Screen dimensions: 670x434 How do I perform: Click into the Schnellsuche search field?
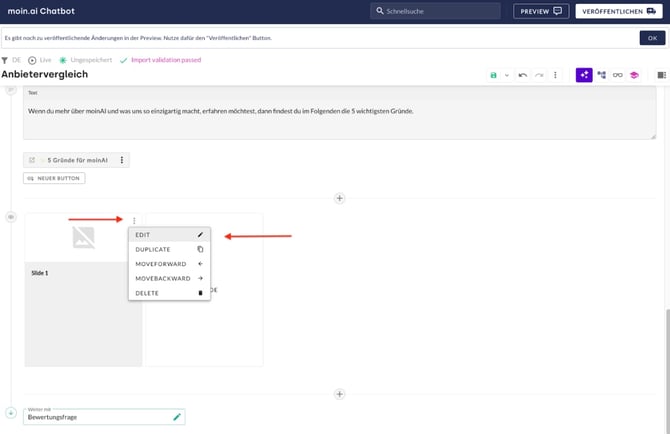[x=438, y=11]
